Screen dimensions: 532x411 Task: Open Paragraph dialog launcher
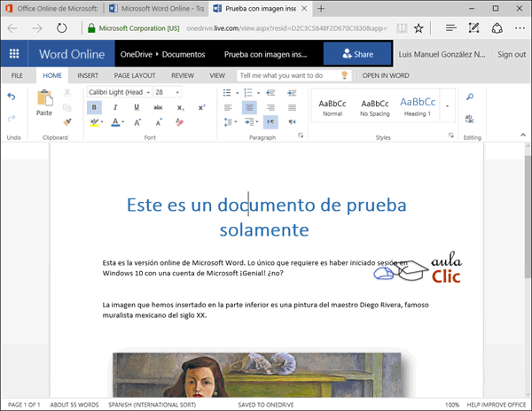pyautogui.click(x=301, y=136)
